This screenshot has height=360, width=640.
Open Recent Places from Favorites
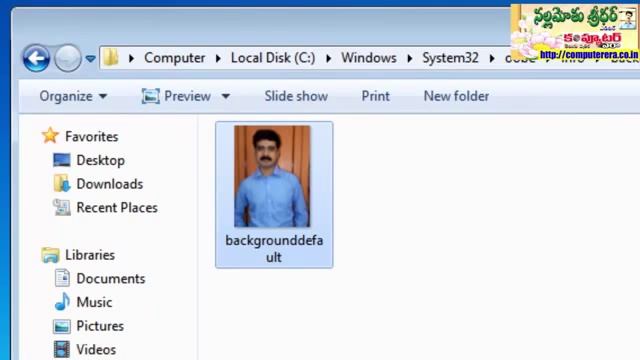click(x=117, y=208)
